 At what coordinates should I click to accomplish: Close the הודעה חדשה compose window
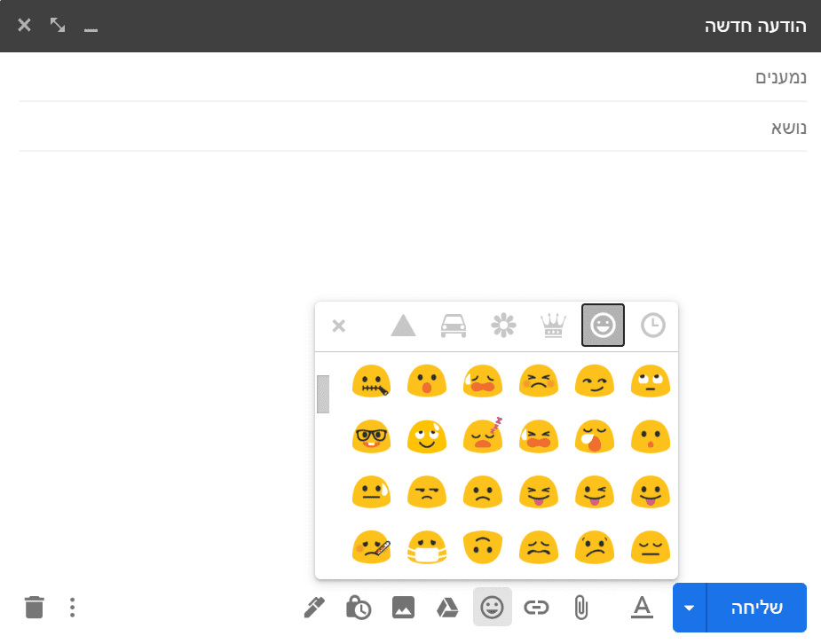tap(24, 25)
